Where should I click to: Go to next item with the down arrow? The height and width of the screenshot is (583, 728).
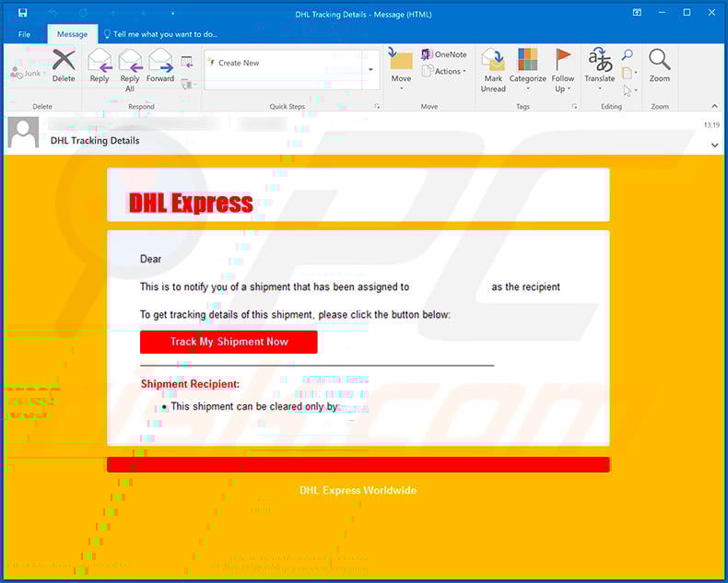click(143, 13)
